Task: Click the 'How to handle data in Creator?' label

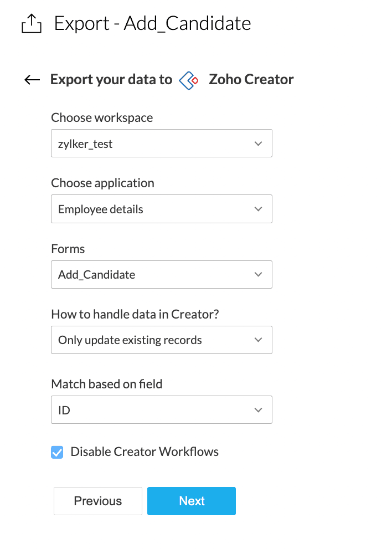Action: [x=135, y=314]
